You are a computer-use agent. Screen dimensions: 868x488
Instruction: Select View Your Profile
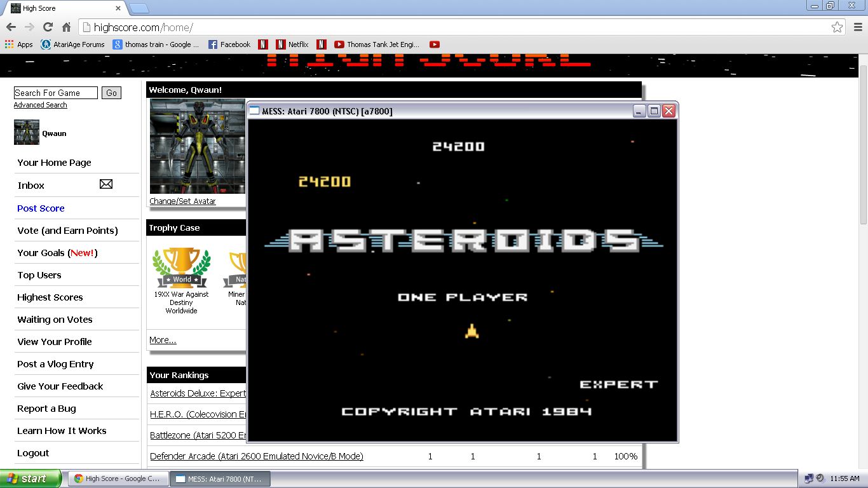55,342
